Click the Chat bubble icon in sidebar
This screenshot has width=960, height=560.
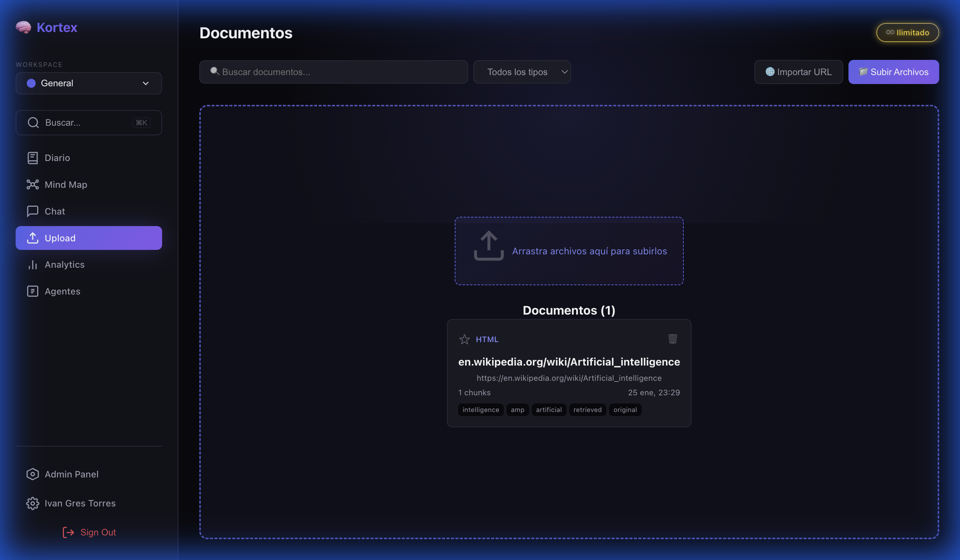point(33,211)
